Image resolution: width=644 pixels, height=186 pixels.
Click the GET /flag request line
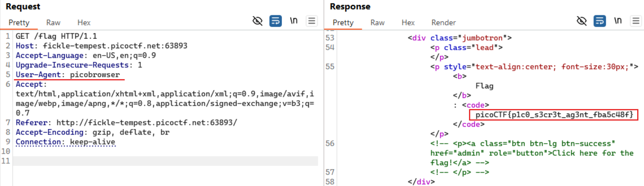(x=56, y=36)
